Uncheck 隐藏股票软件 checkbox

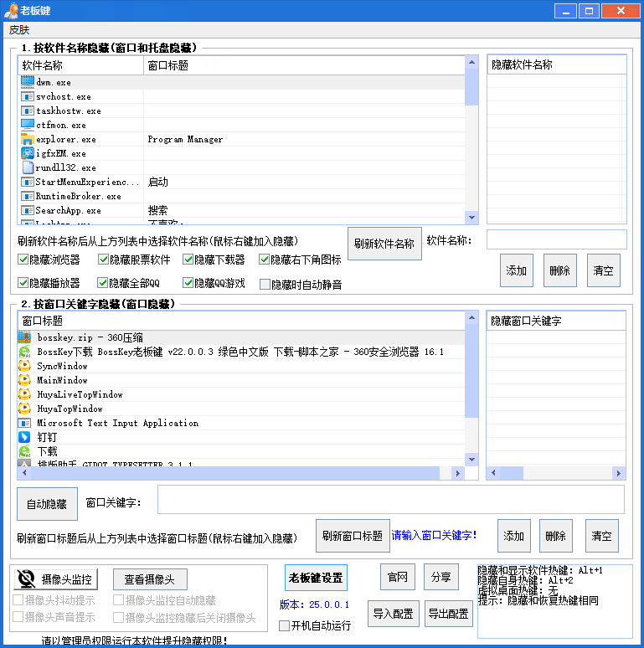pos(103,260)
